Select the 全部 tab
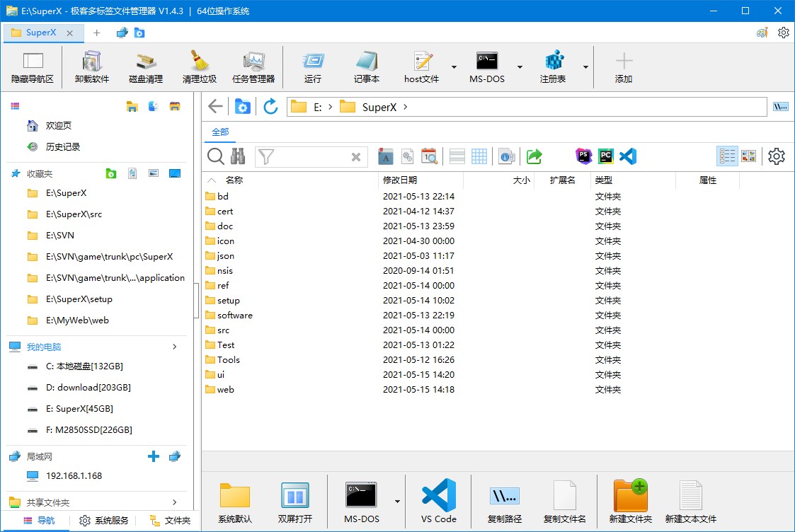Screen dimensions: 795x532 [220, 132]
